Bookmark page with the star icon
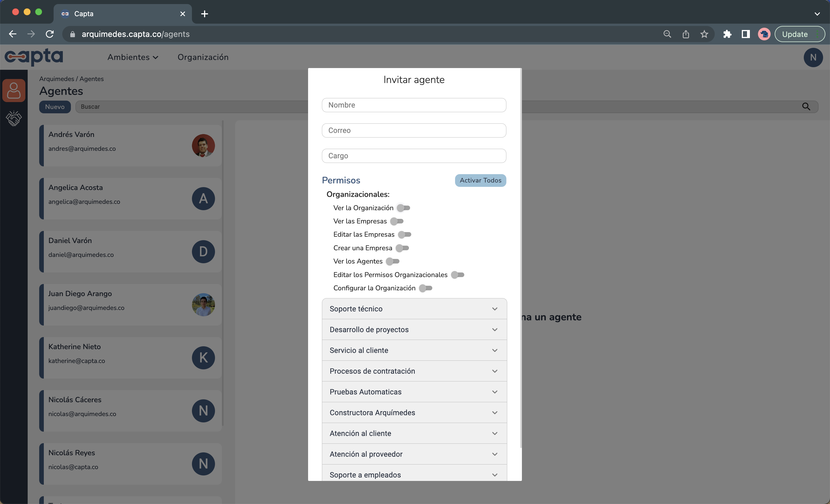The height and width of the screenshot is (504, 830). pos(704,34)
